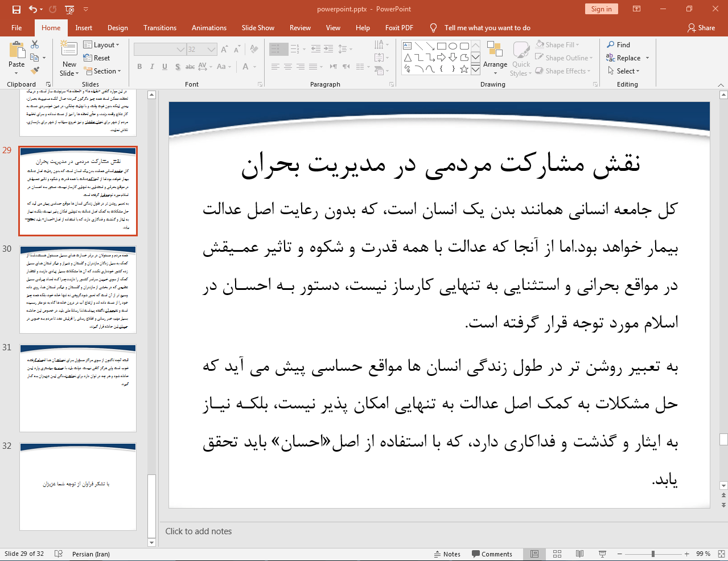Click the Cut scissors icon

[35, 44]
